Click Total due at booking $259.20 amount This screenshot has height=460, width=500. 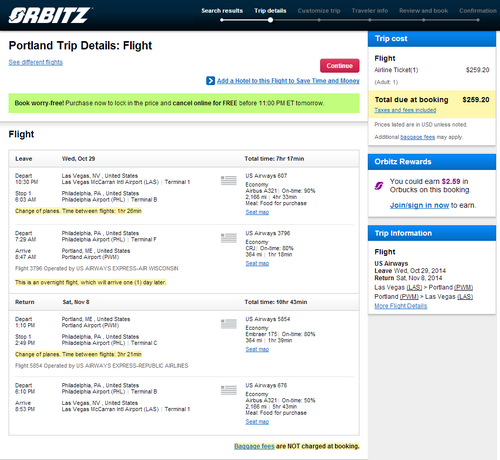coord(476,100)
